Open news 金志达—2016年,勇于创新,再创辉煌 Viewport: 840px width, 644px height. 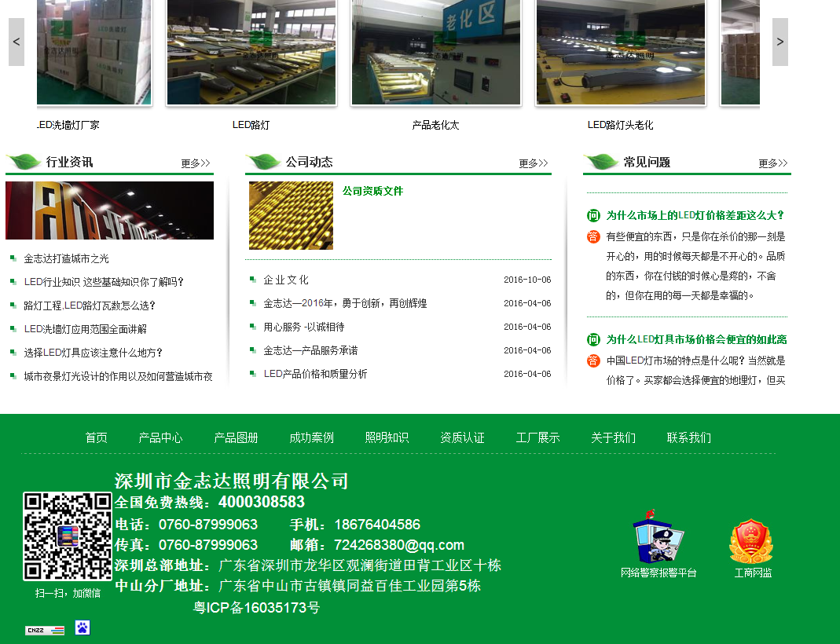(x=345, y=303)
